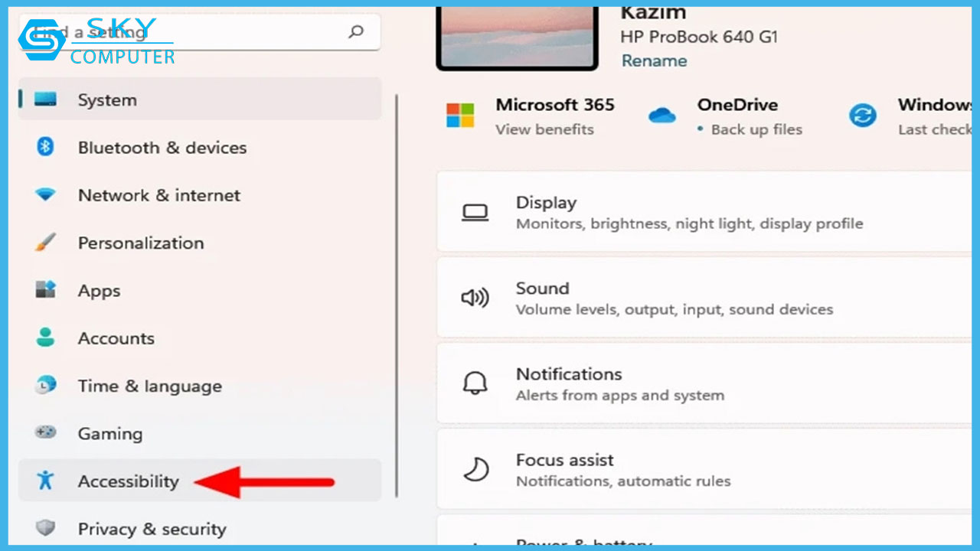Click the Gaming controller icon
This screenshot has width=980, height=551.
pos(45,433)
